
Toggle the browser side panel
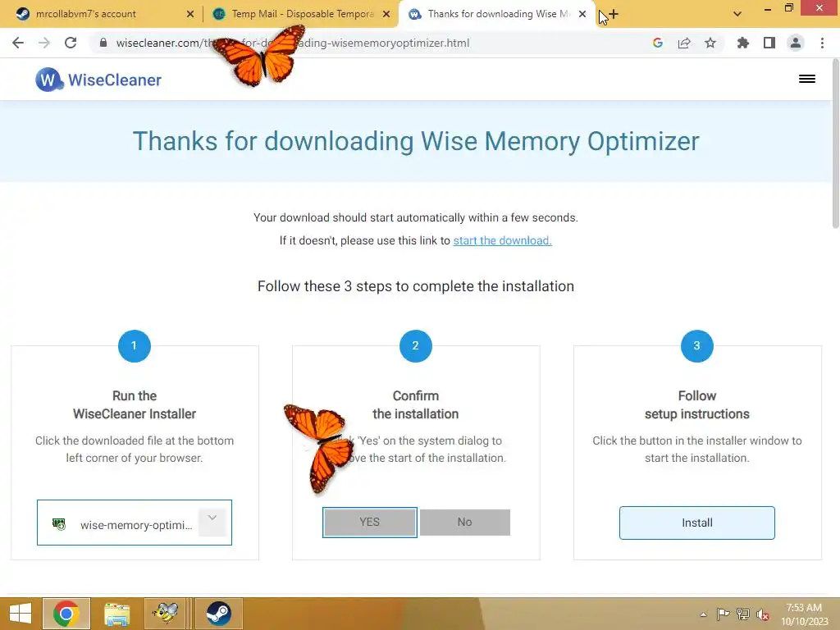(769, 43)
